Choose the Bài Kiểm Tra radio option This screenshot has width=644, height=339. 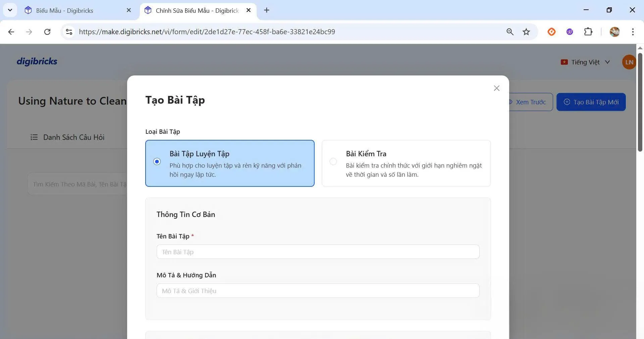(333, 162)
